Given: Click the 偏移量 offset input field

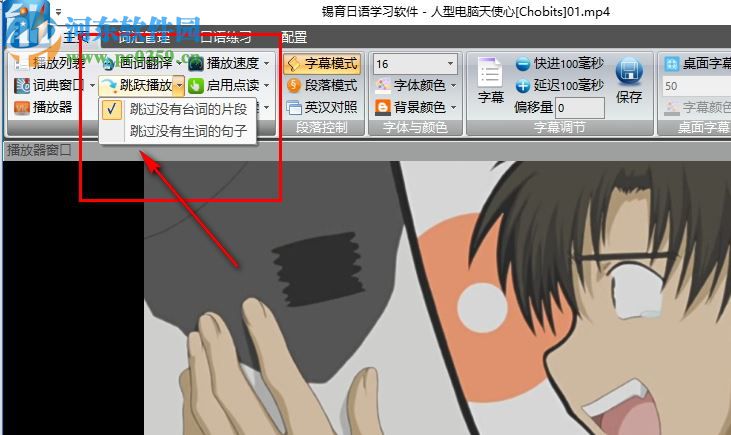Looking at the screenshot, I should (580, 108).
